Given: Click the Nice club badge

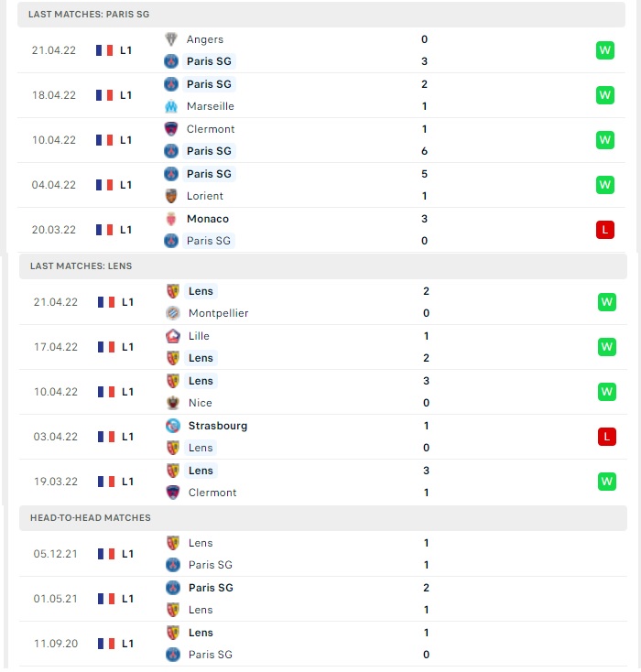Looking at the screenshot, I should coord(173,403).
